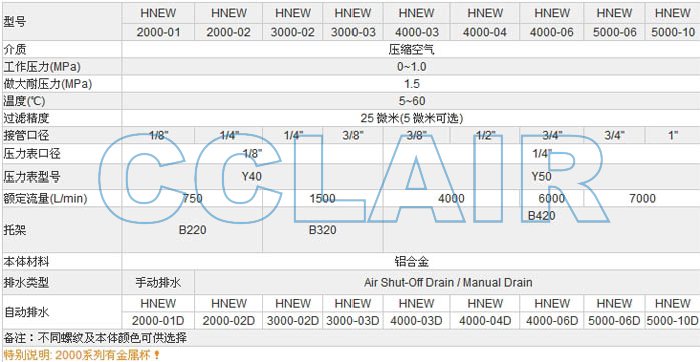The width and height of the screenshot is (700, 362).
Task: Click the 7000 rated flow value
Action: coord(642,199)
